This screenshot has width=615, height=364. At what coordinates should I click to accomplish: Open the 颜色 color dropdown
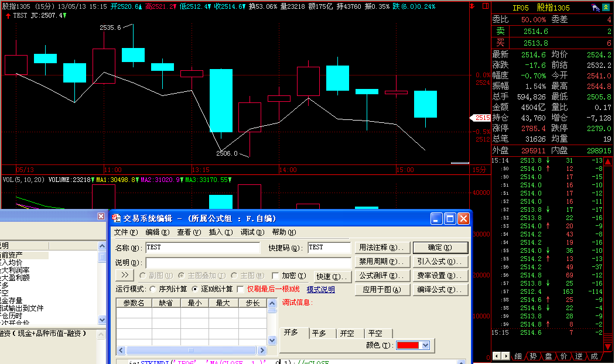click(425, 345)
